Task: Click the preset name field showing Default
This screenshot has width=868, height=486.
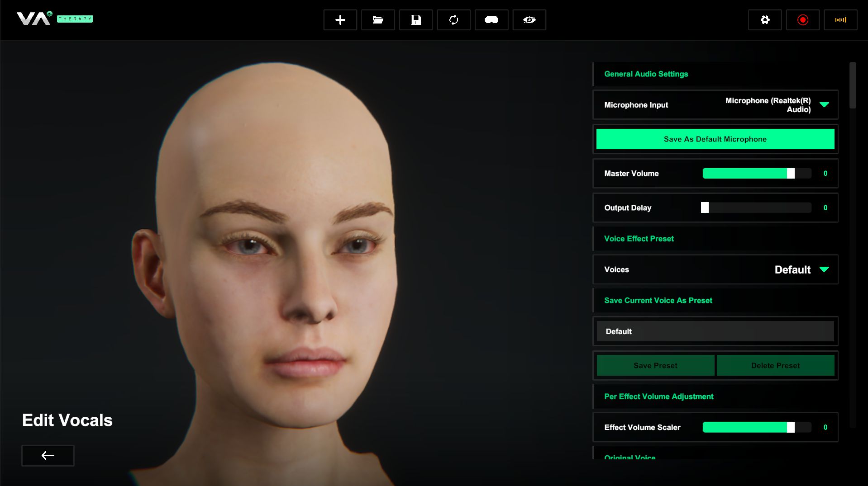Action: (715, 331)
